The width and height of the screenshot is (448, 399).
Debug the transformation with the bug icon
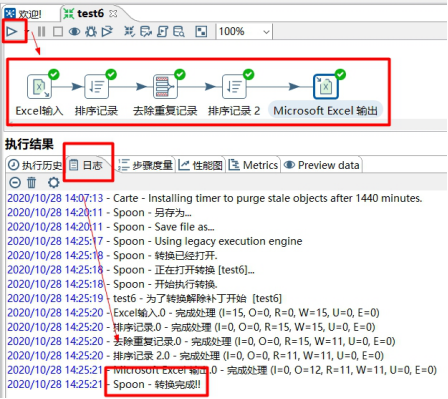click(x=91, y=32)
